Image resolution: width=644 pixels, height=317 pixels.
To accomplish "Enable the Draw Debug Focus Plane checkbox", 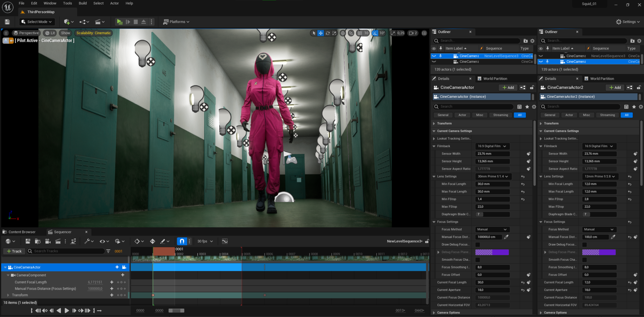I will pos(478,244).
